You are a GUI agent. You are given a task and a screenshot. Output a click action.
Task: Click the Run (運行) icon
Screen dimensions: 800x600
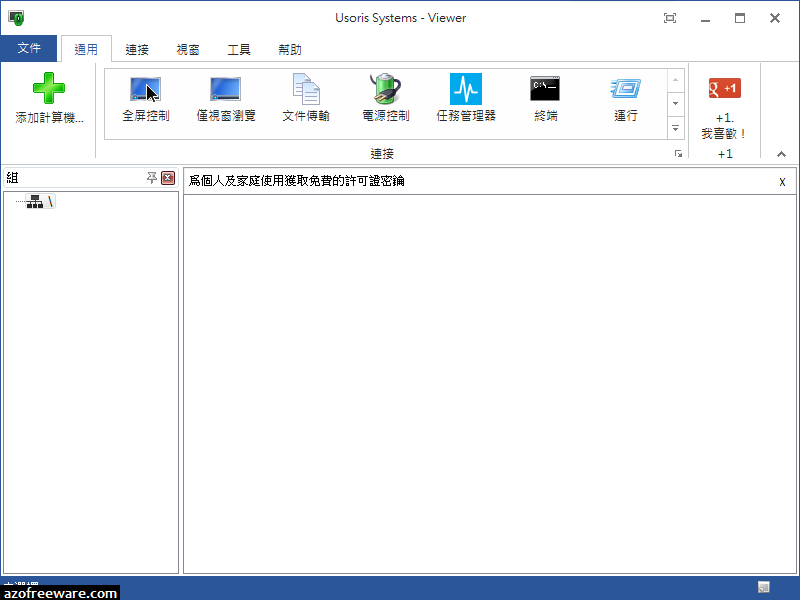pos(626,89)
